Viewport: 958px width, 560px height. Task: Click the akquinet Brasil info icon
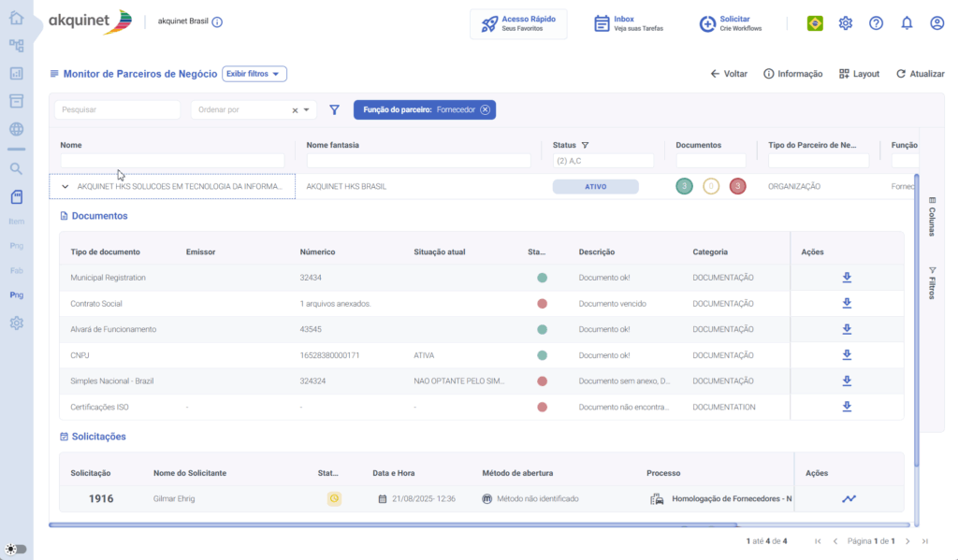(217, 22)
